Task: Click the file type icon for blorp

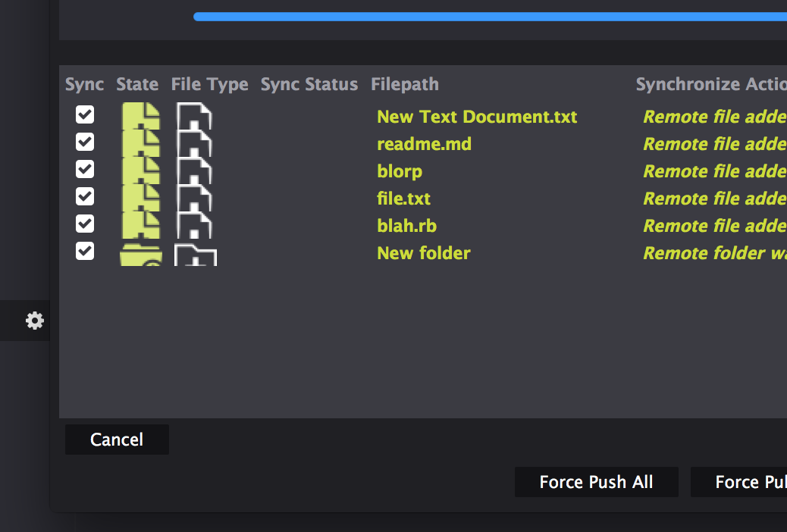Action: [194, 171]
